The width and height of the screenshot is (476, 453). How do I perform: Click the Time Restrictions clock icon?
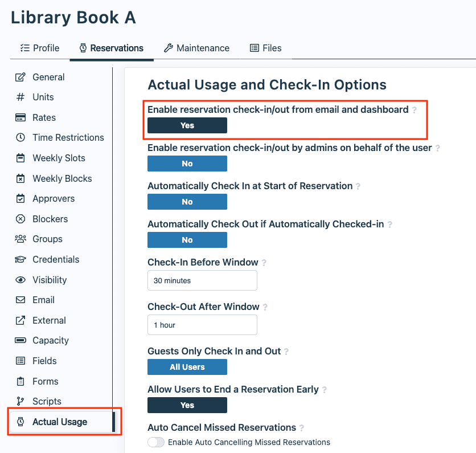point(20,137)
